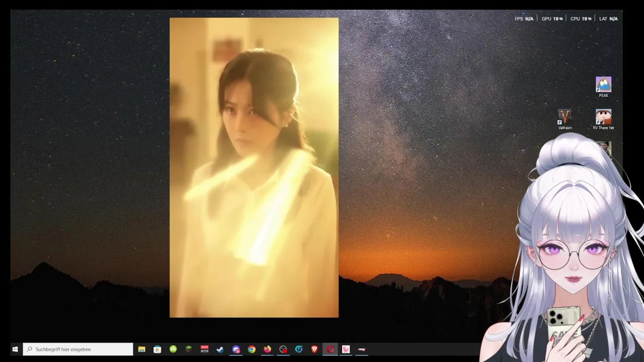Open Google Chrome from the taskbar

coord(252,349)
